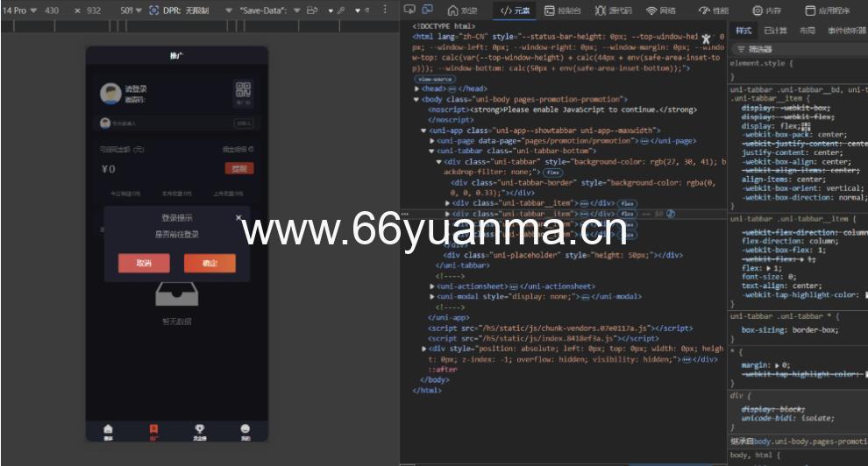
Task: Click the user avatar in the emulated page
Action: (x=110, y=94)
